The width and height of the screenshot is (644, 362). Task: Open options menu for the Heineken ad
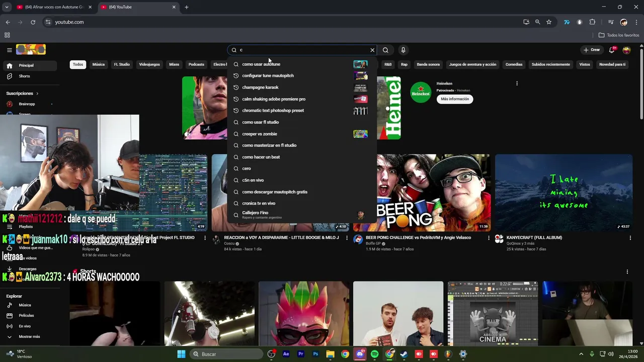(517, 83)
